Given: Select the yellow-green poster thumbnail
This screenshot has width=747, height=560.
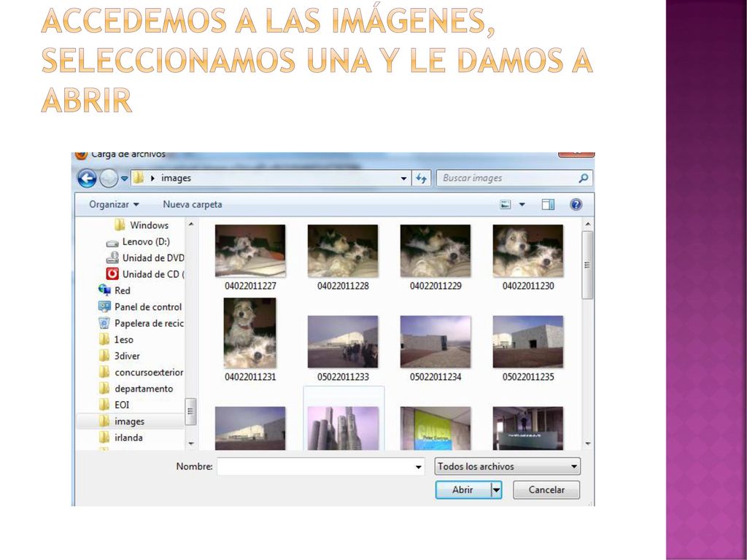Looking at the screenshot, I should [436, 427].
